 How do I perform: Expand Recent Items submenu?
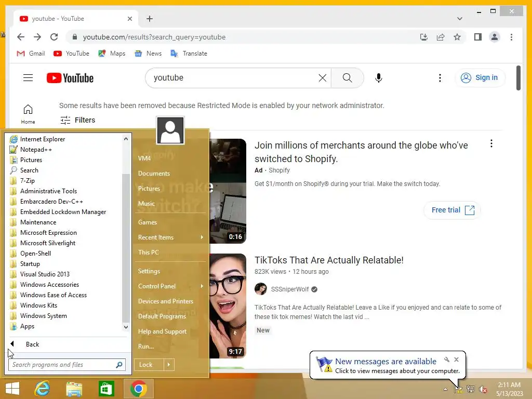click(202, 237)
